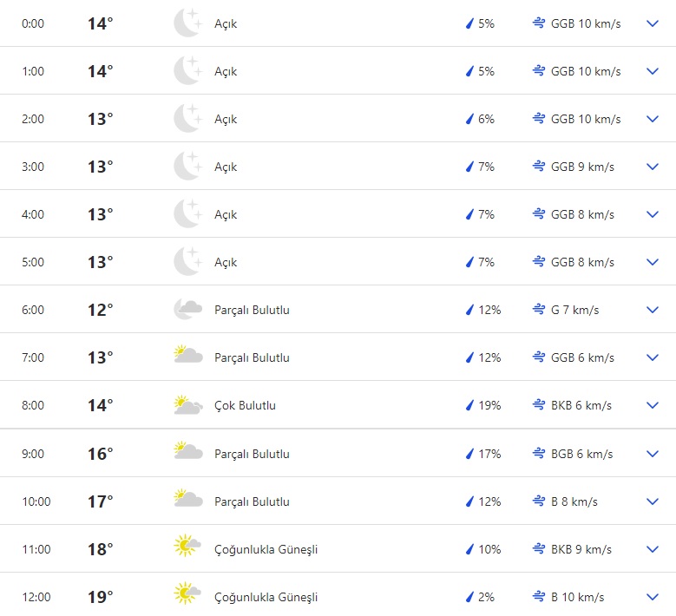This screenshot has height=616, width=676.
Task: Click the 'GGB 9 km/s' wind reading
Action: pos(582,167)
